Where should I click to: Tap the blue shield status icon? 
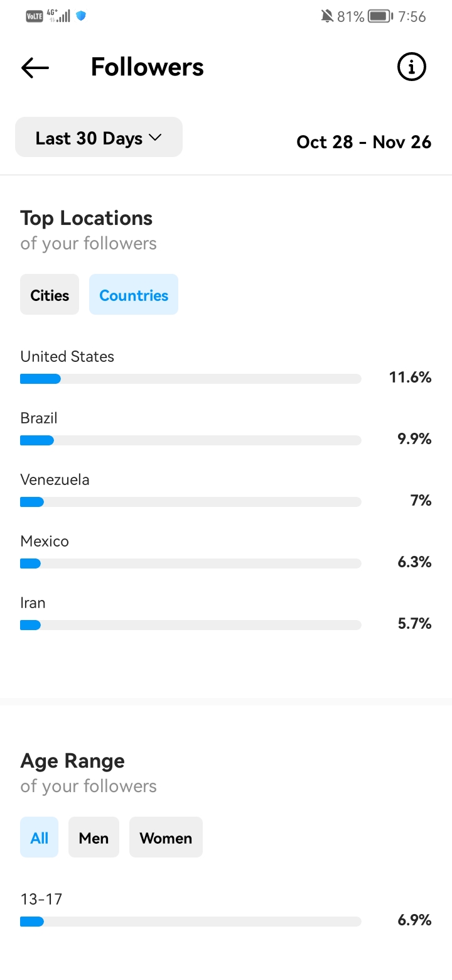point(81,16)
